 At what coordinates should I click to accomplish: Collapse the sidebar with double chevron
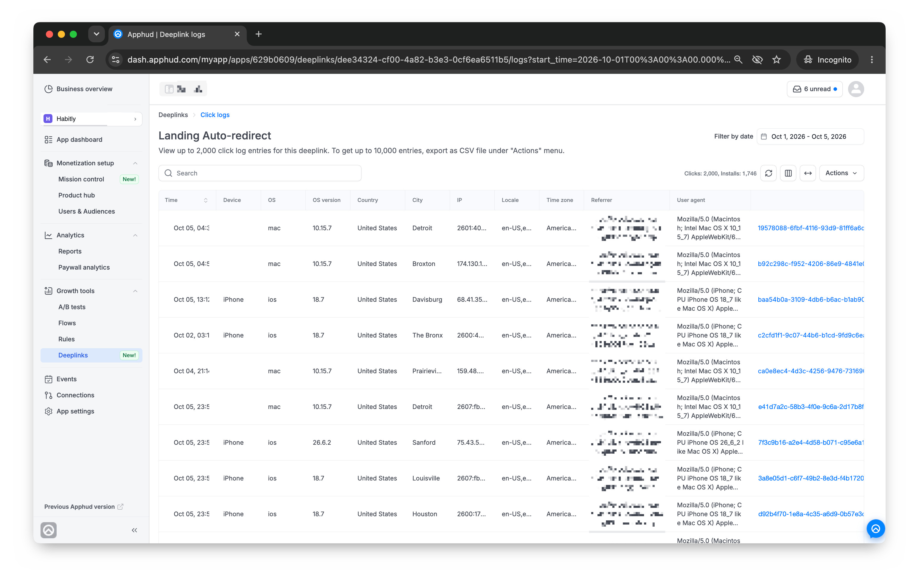[x=134, y=530]
